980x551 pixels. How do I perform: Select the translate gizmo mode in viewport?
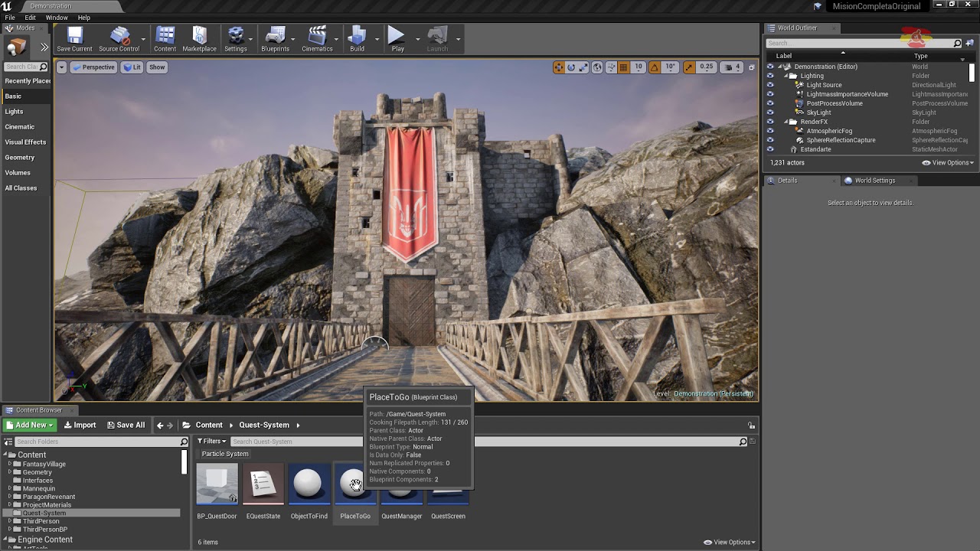pyautogui.click(x=559, y=67)
